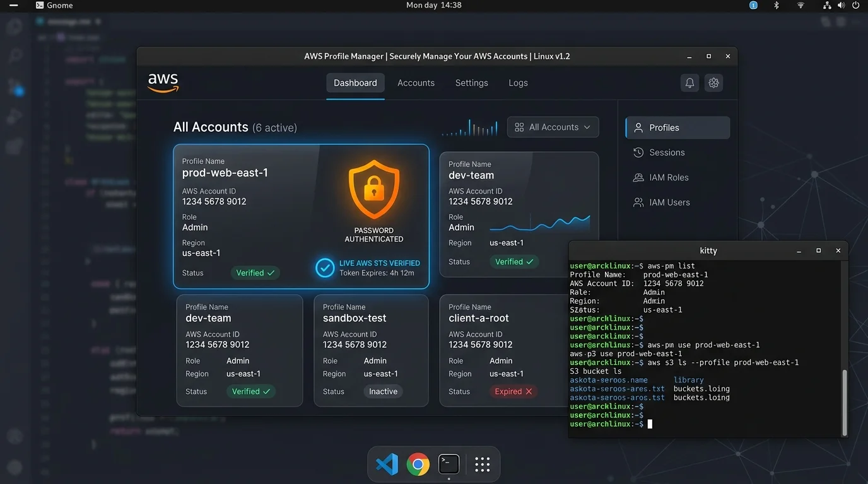Click the Inactive badge on sandbox-test card
Screen dimensions: 868x484
384,391
